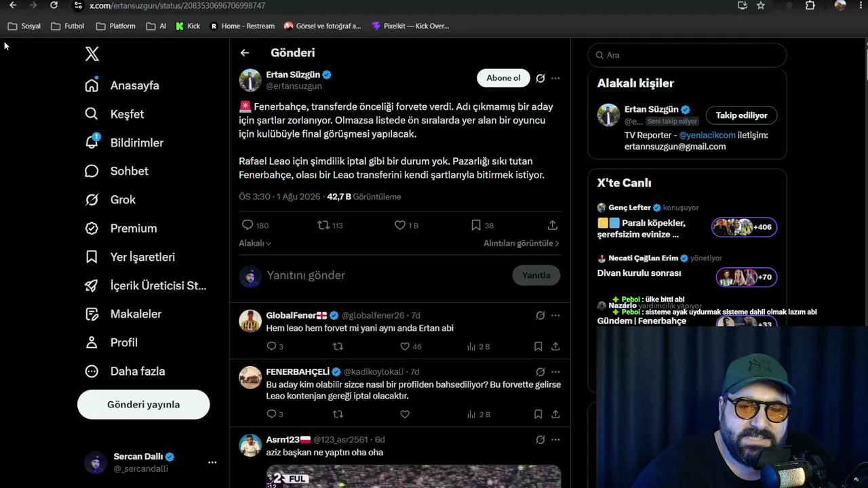Click Abone ol subscribe button
Screen dimensions: 868x488
click(x=503, y=78)
